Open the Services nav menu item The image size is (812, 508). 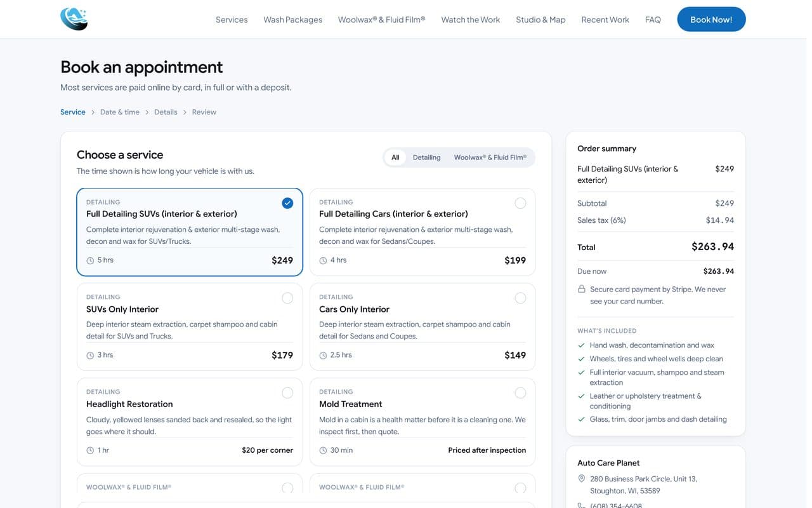coord(232,20)
